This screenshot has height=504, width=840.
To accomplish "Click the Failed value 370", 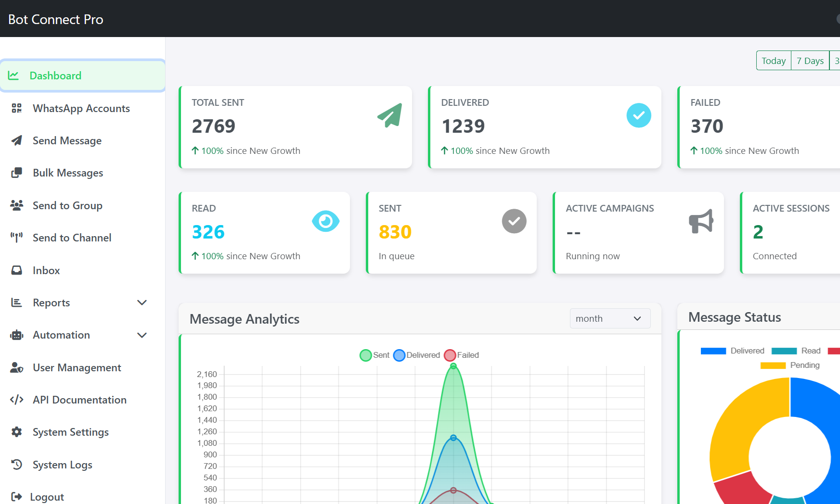I will click(x=707, y=126).
